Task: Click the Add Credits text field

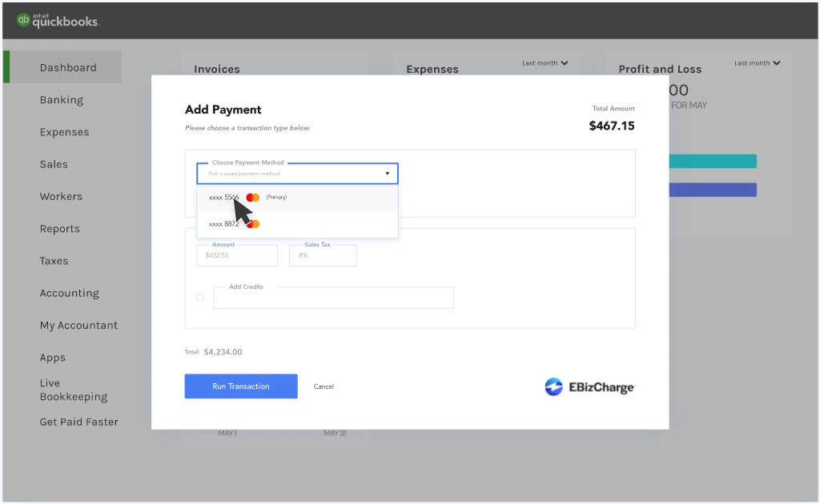Action: (x=334, y=298)
